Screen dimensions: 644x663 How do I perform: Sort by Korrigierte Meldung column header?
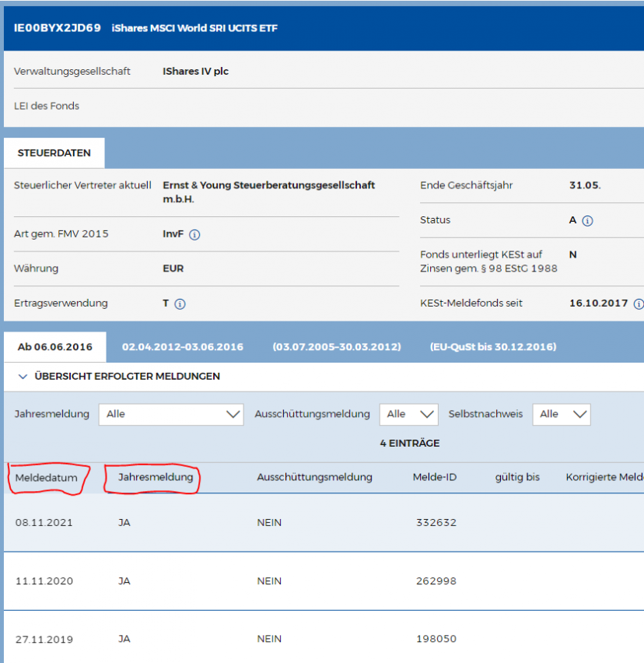(604, 477)
